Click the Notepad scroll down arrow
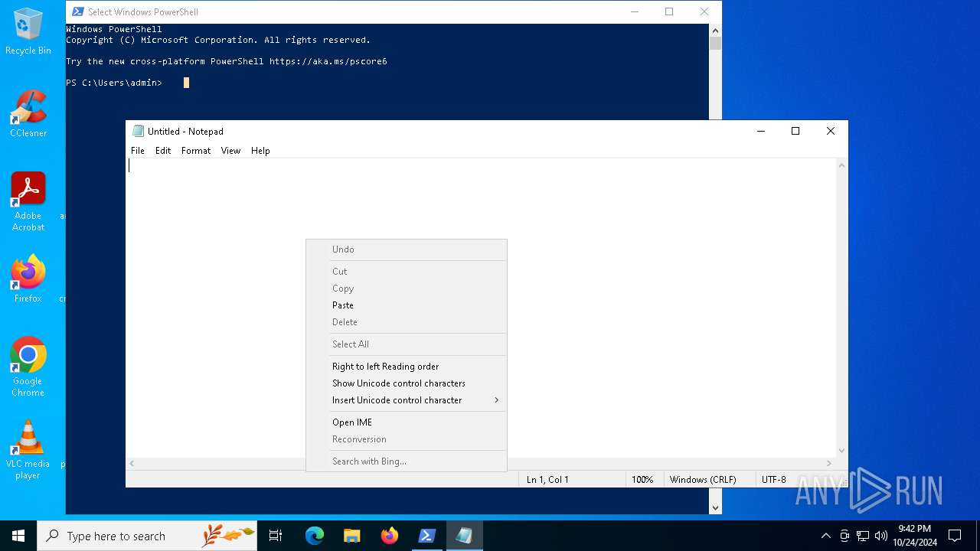This screenshot has width=980, height=551. click(x=842, y=451)
